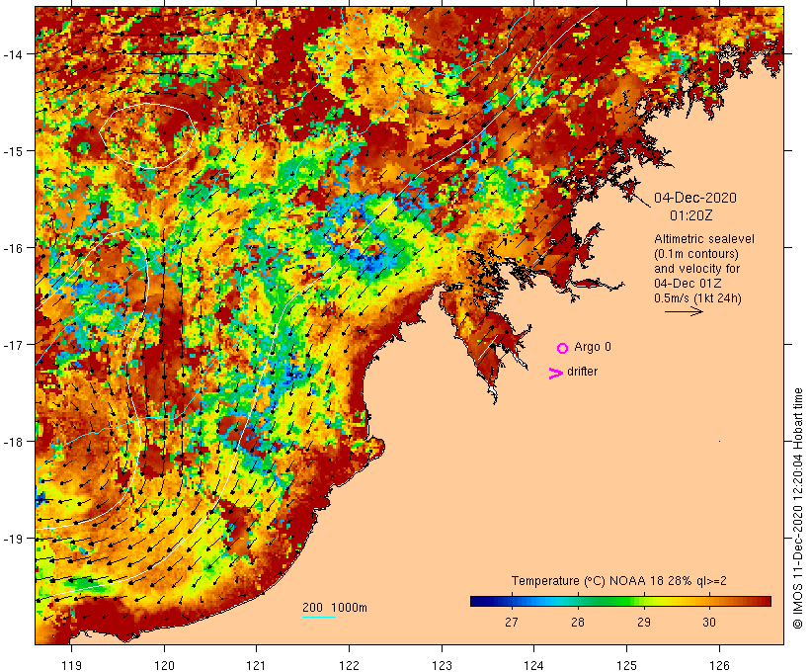
Task: Click longitude axis label '125'
Action: [x=626, y=665]
